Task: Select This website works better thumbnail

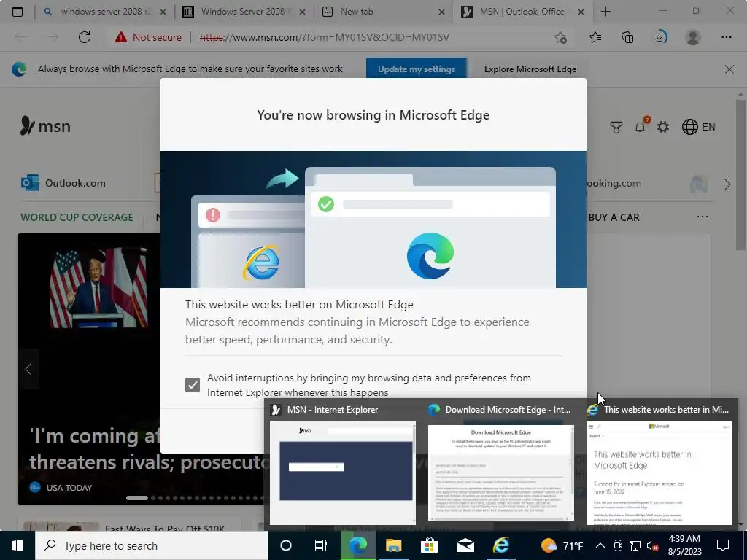Action: tap(659, 472)
